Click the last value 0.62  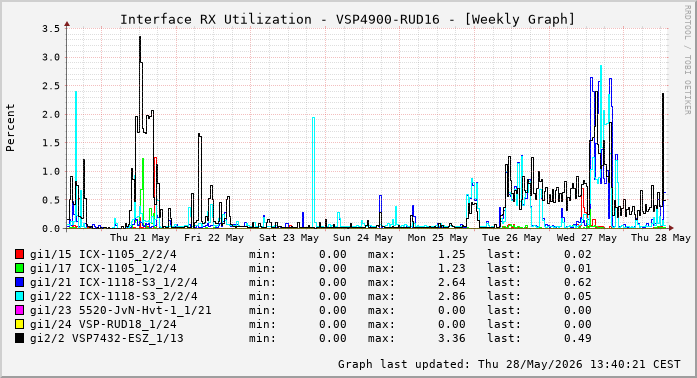click(578, 282)
